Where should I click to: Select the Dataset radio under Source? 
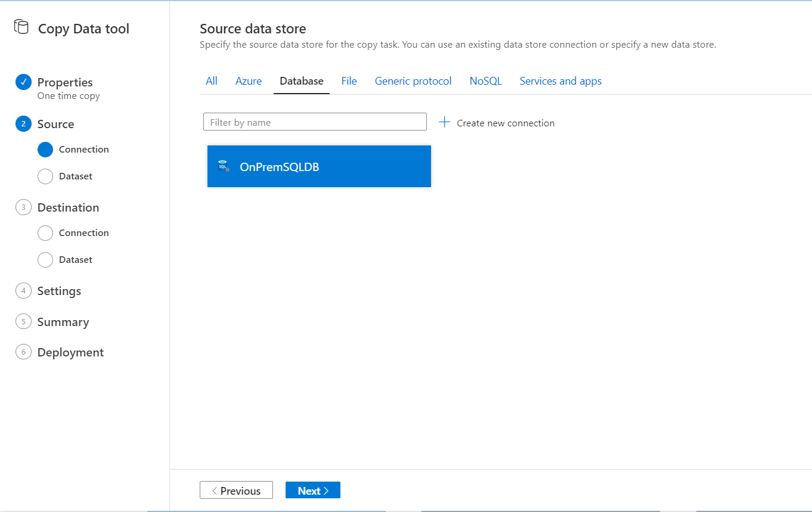45,176
